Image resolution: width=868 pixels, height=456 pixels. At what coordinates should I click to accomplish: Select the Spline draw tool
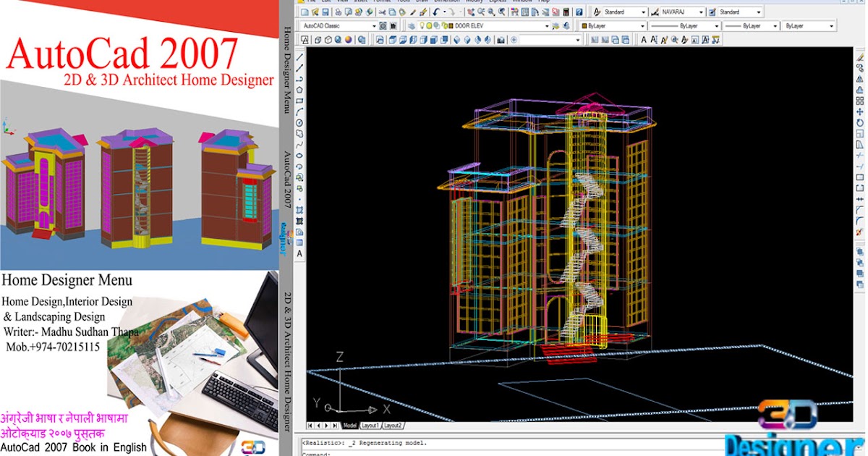pyautogui.click(x=299, y=144)
